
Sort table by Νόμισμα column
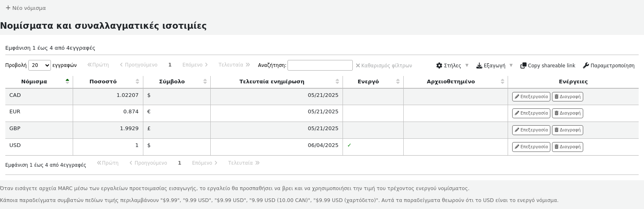(x=34, y=82)
